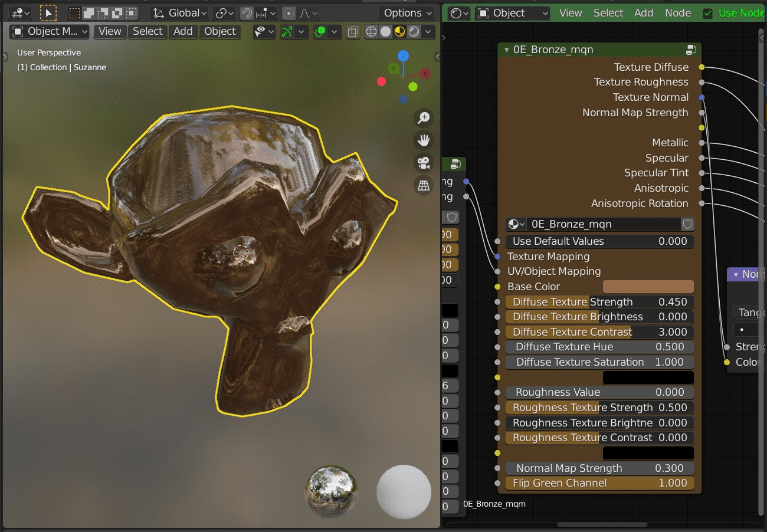Click the select box tool arrow icon
This screenshot has width=767, height=532.
point(48,13)
